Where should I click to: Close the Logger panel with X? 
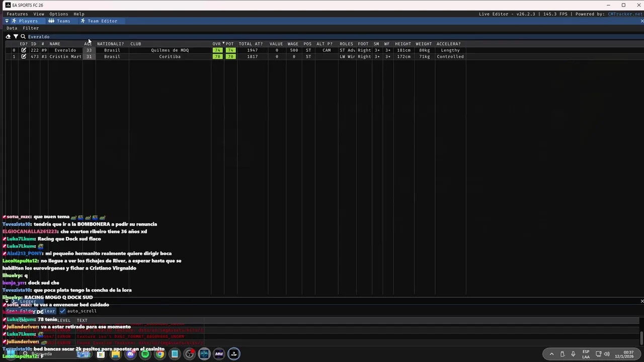[641, 301]
